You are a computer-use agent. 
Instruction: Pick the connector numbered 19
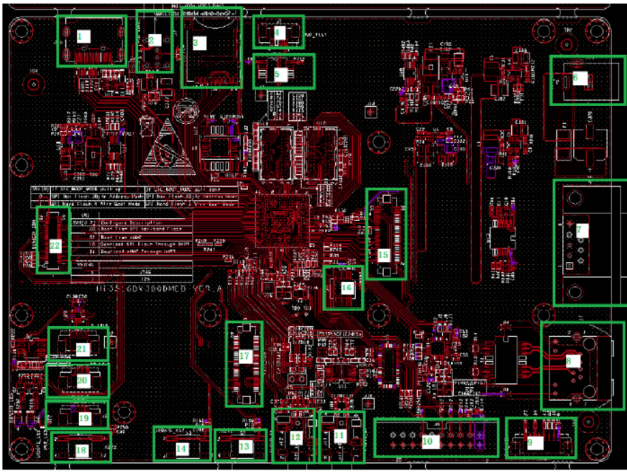point(84,416)
